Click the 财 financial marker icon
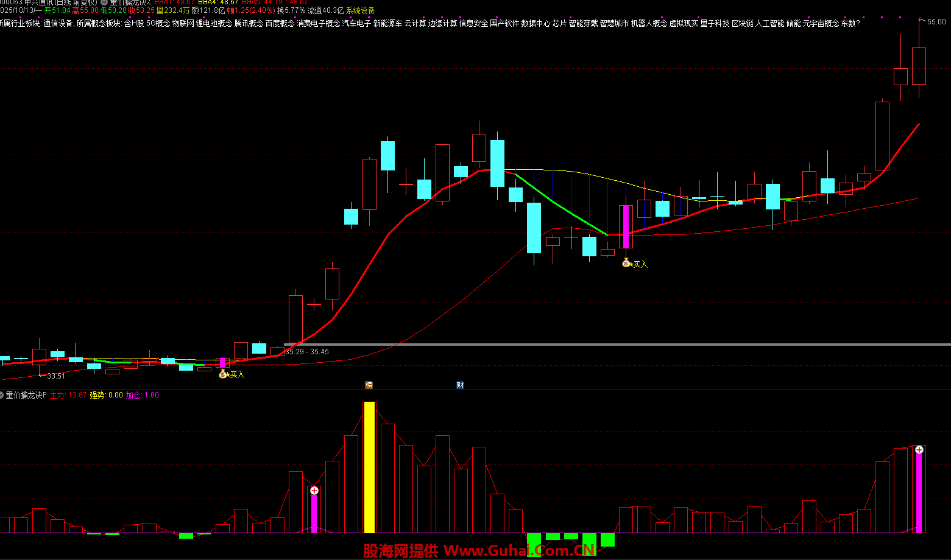The height and width of the screenshot is (560, 951). pyautogui.click(x=460, y=385)
